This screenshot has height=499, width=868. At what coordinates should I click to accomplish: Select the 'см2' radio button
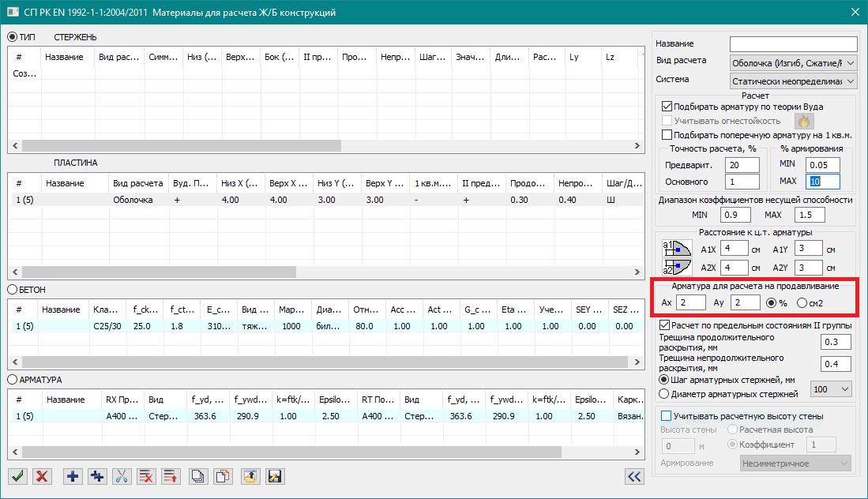803,303
